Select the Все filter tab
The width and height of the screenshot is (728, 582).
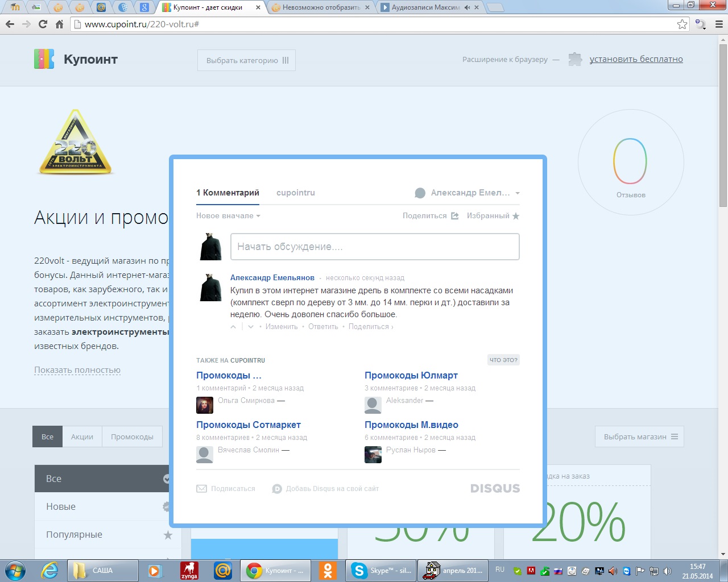point(47,436)
